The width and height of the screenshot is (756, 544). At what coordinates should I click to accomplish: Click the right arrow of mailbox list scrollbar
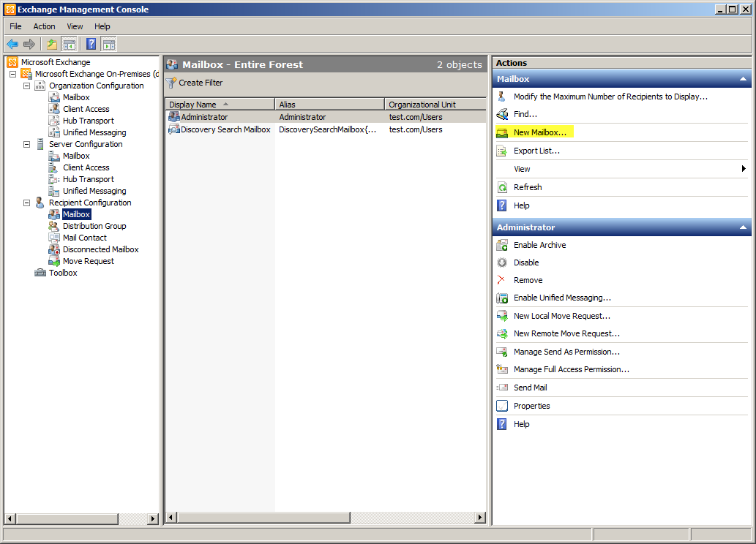[480, 518]
